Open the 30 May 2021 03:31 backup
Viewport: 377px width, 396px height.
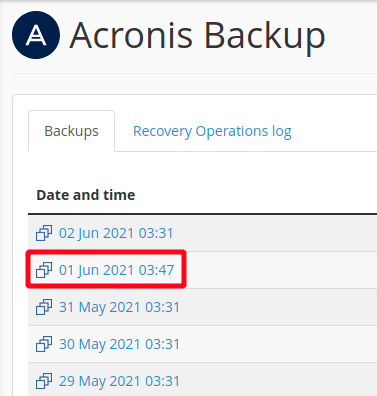coord(119,344)
